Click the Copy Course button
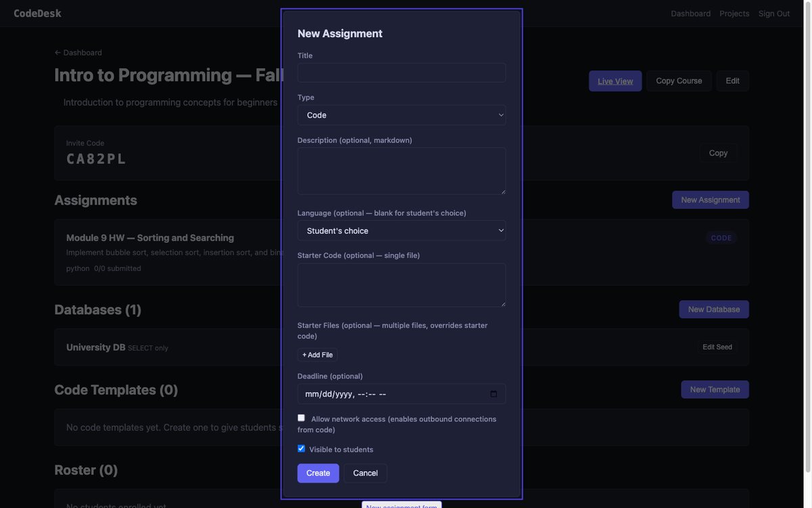The width and height of the screenshot is (812, 508). (x=679, y=81)
